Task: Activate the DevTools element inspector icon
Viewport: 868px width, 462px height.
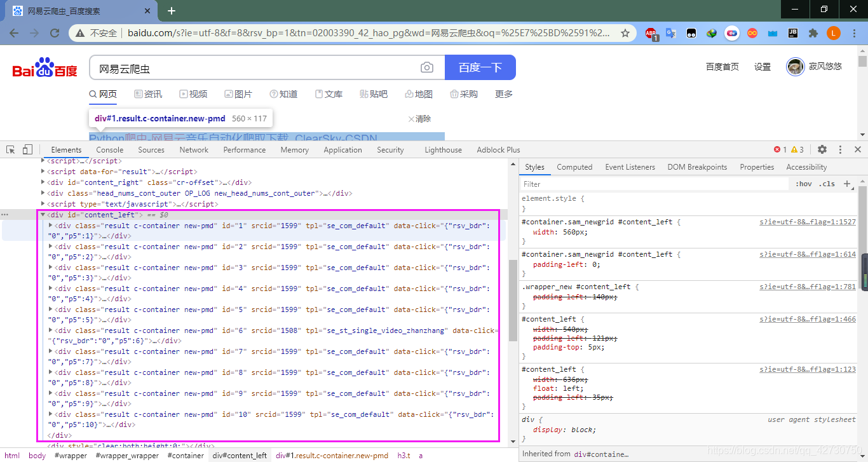Action: 11,150
